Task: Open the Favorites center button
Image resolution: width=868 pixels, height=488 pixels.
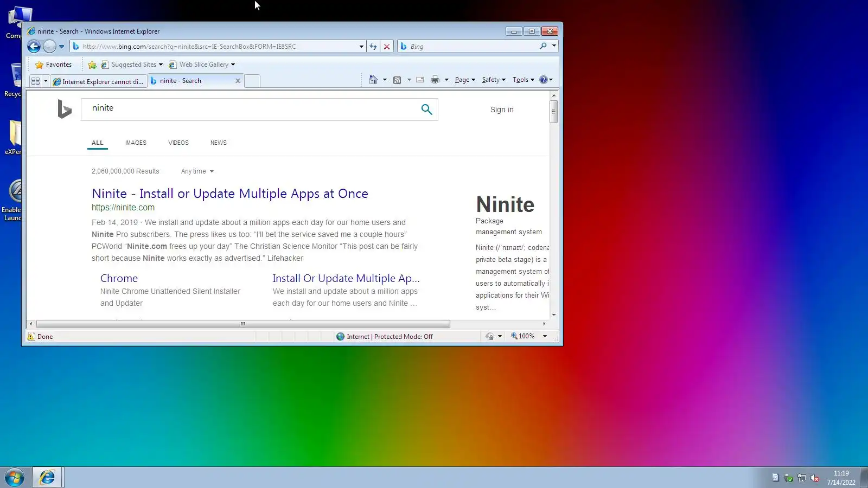Action: click(x=53, y=65)
